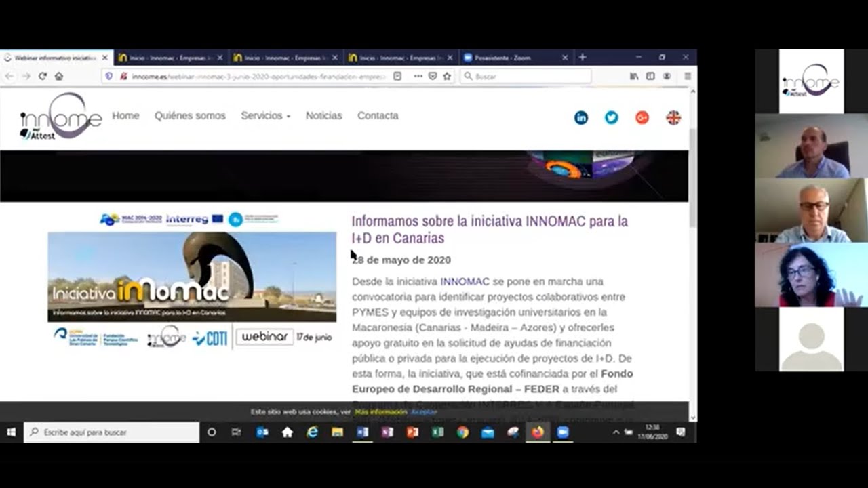Close the Webinar informativo tab
868x488 pixels.
pyautogui.click(x=104, y=58)
